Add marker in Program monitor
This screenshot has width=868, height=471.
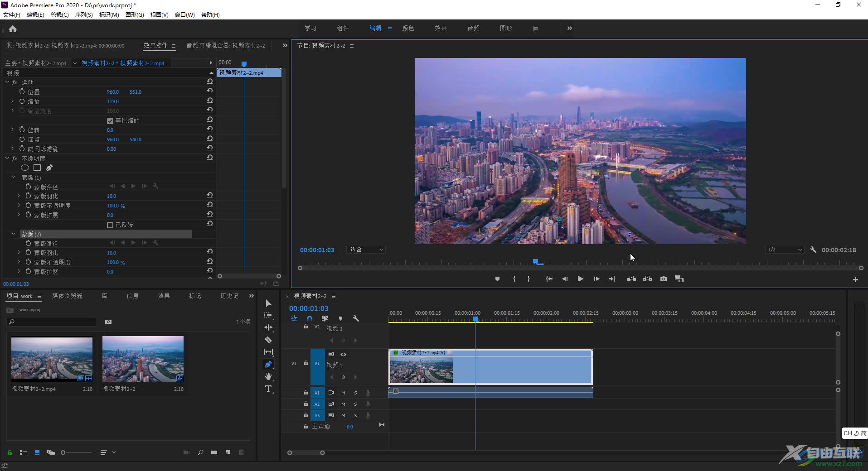(497, 279)
